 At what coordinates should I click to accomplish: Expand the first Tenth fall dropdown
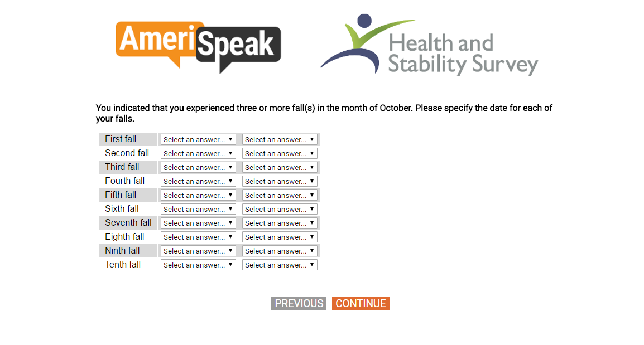pyautogui.click(x=198, y=265)
